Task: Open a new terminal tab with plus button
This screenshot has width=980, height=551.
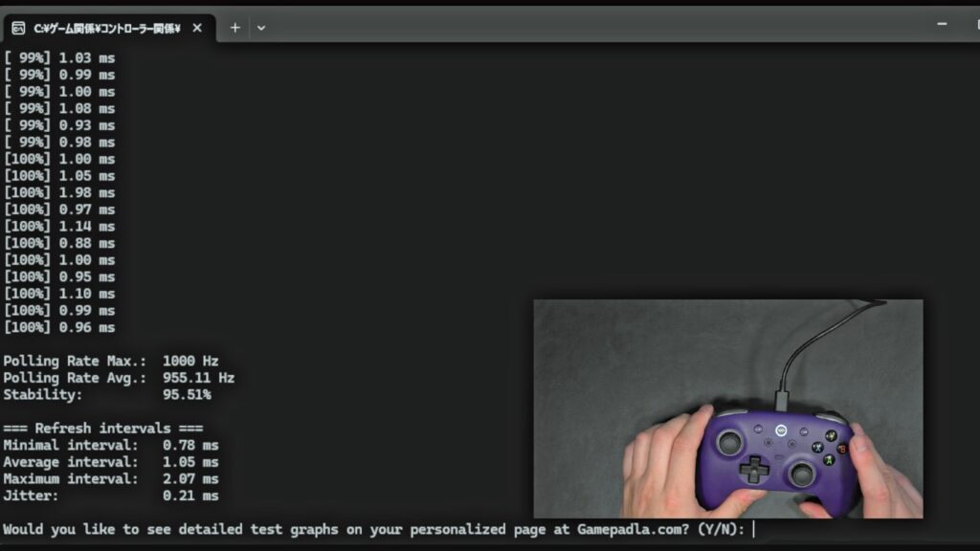Action: (x=235, y=28)
